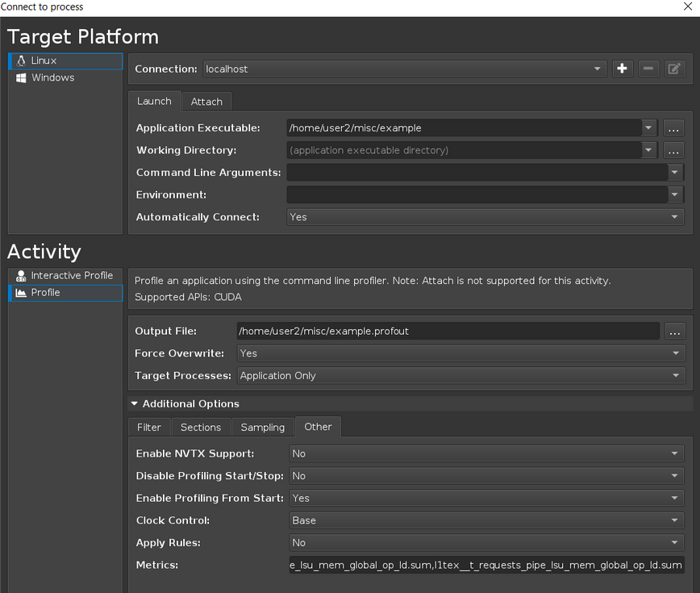Open the Connection localhost dropdown
The image size is (700, 593).
pos(403,69)
